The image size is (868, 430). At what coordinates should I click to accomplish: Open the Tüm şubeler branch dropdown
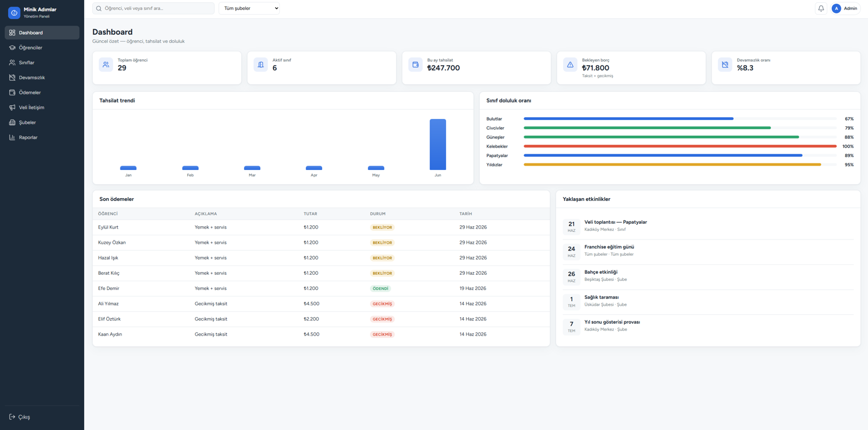coord(249,8)
